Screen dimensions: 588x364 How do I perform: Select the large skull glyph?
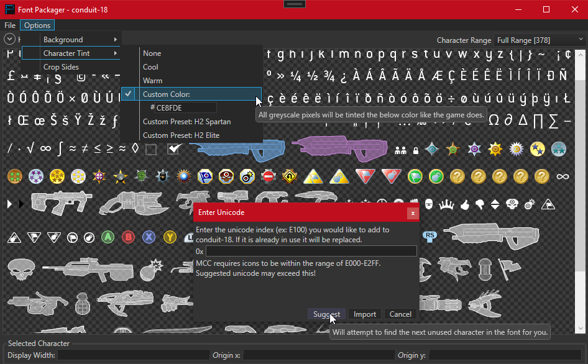pos(21,269)
